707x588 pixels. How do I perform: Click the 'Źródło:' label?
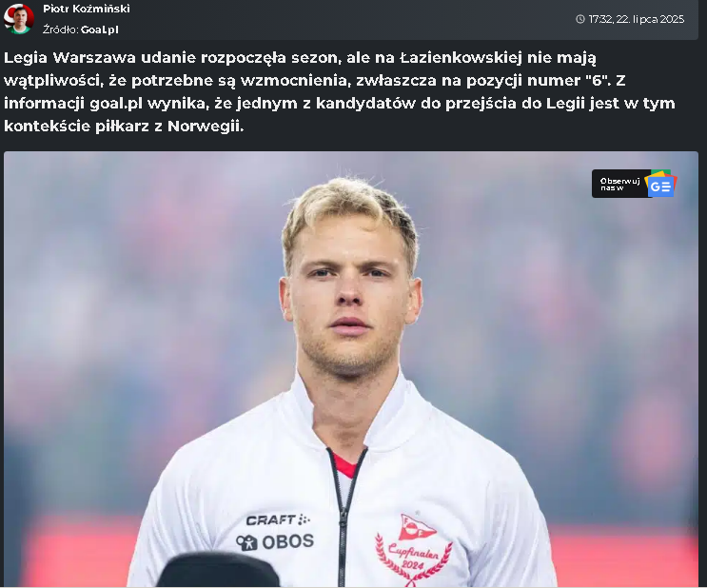61,29
